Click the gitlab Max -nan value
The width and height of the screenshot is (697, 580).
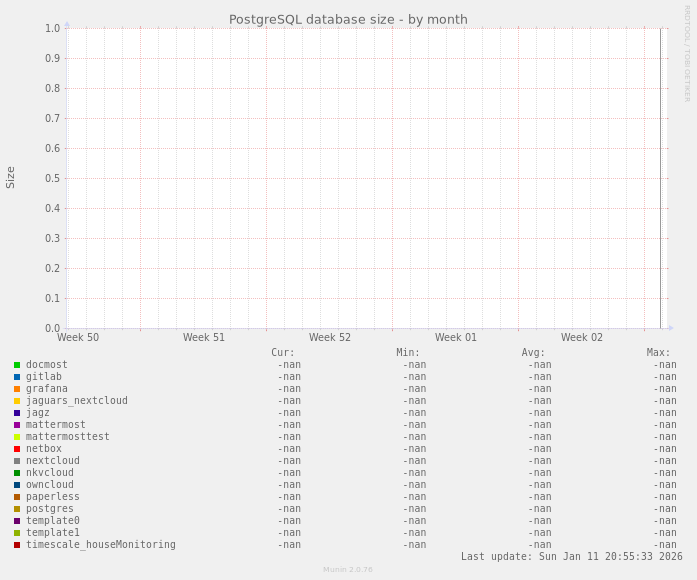[665, 376]
